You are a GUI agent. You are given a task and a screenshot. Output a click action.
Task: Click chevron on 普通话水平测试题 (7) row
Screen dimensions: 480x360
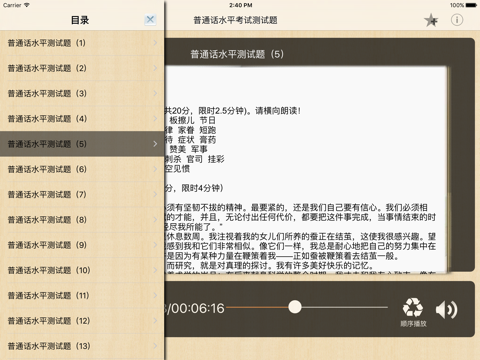click(x=155, y=194)
